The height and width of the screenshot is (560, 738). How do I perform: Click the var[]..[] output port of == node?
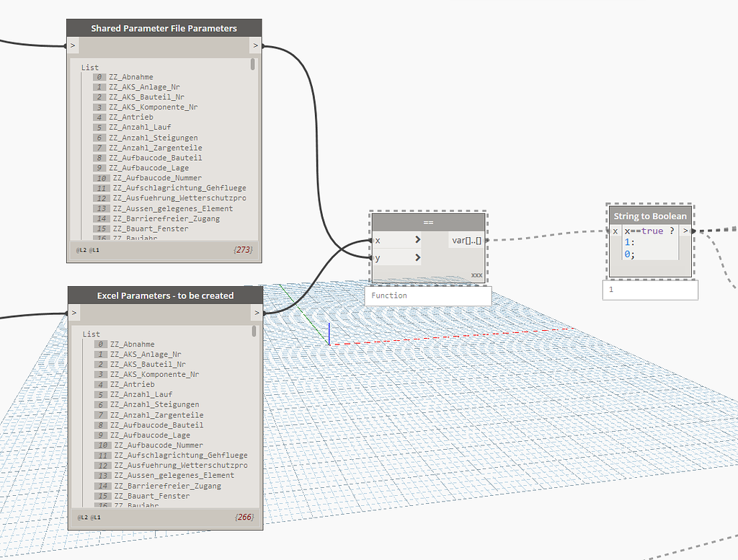pyautogui.click(x=467, y=241)
